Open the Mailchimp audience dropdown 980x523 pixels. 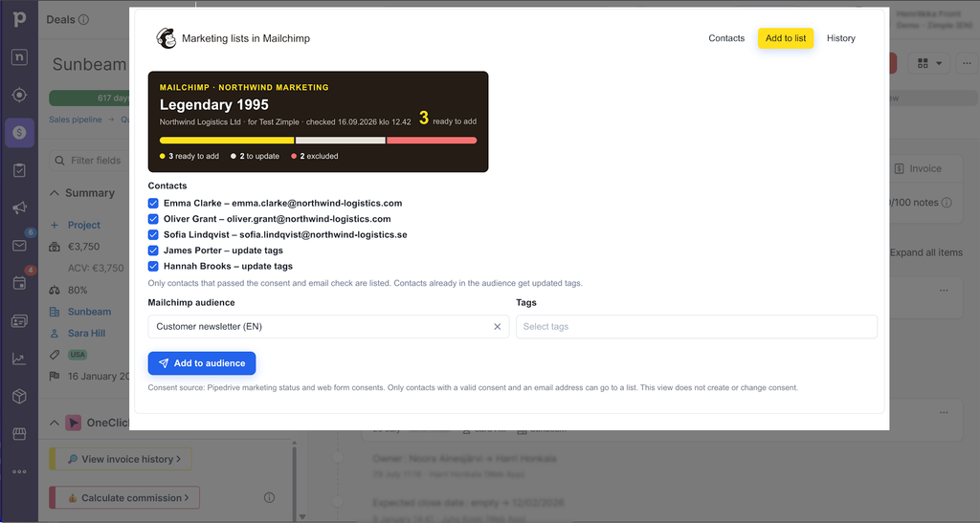coord(328,326)
